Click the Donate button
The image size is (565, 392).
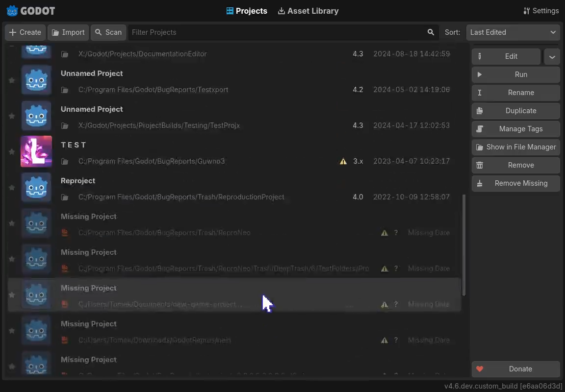point(515,369)
